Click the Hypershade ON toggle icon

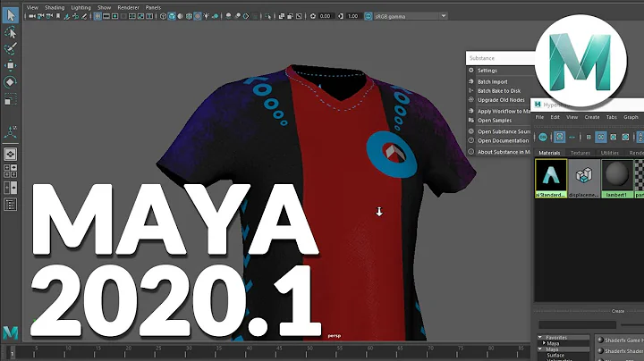[543, 137]
